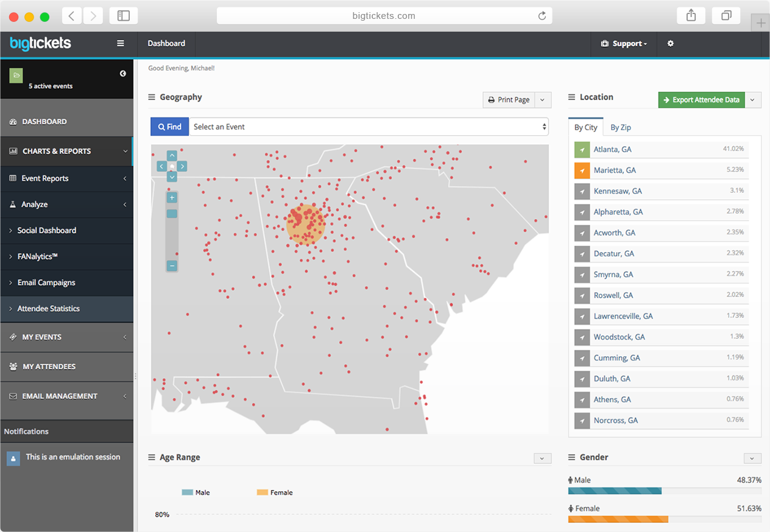Open Attendee Statistics in sidebar

48,309
